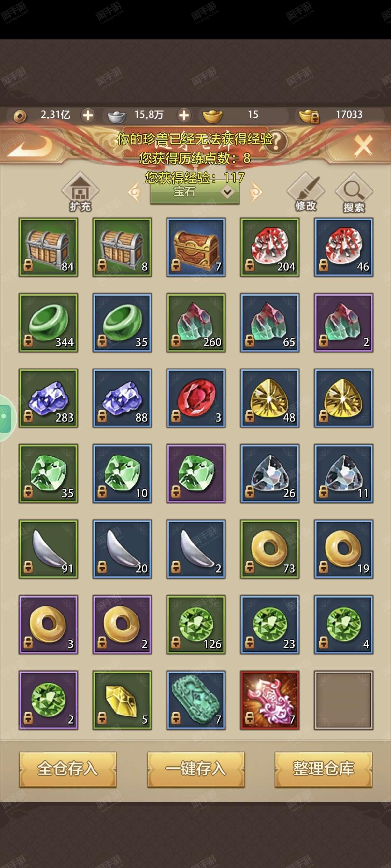Select the purple crystal stack of 283
Viewport: 391px width, 868px height.
(48, 398)
